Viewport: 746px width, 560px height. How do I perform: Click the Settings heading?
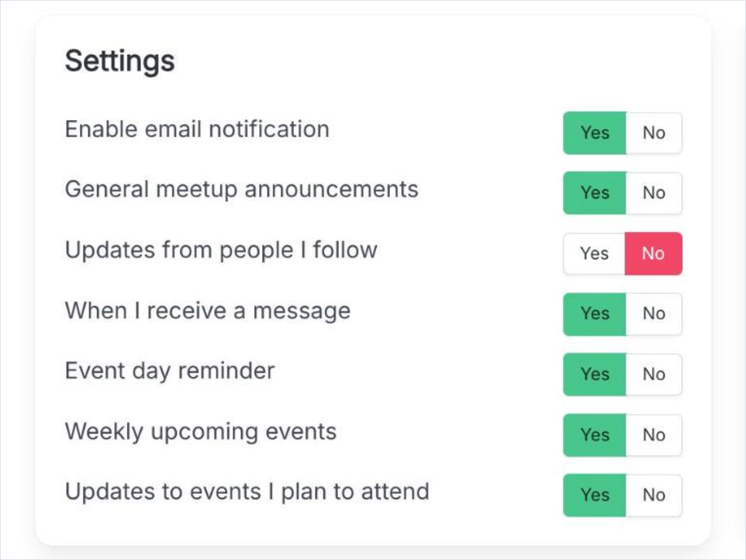coord(120,62)
